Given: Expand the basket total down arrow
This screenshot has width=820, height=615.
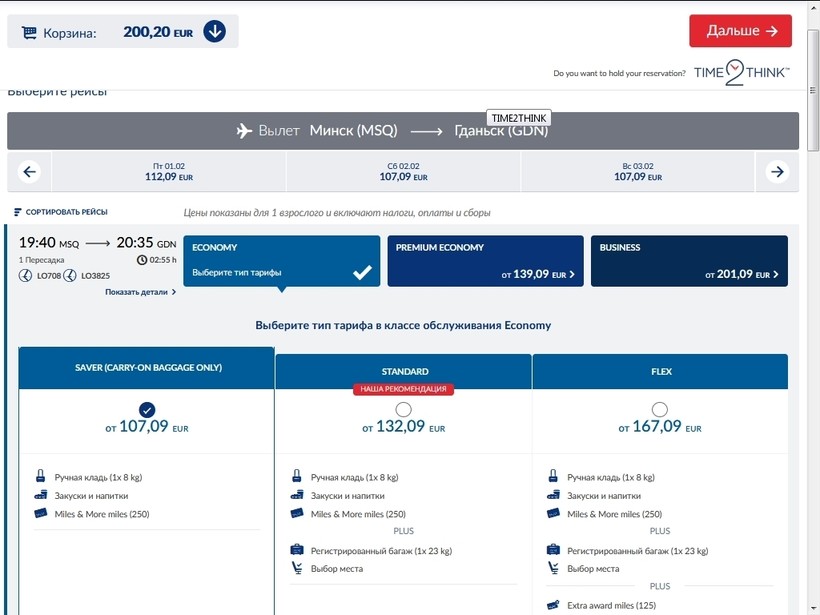Looking at the screenshot, I should (214, 32).
